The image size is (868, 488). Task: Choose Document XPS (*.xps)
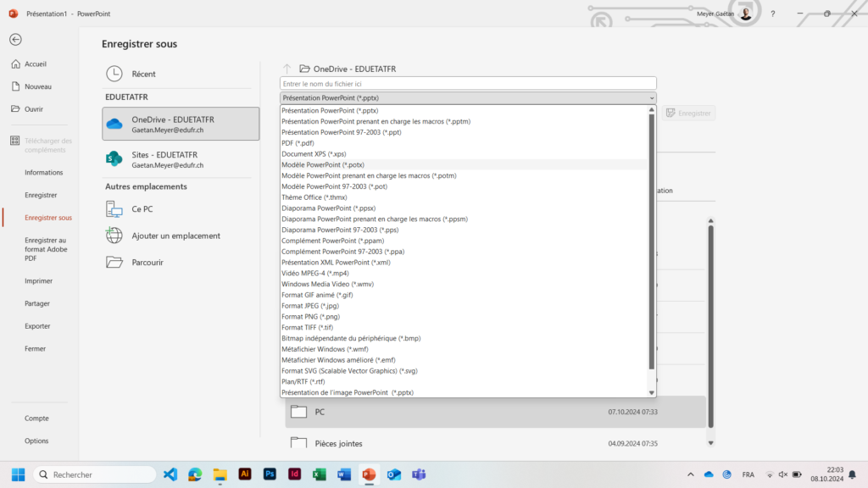tap(464, 154)
